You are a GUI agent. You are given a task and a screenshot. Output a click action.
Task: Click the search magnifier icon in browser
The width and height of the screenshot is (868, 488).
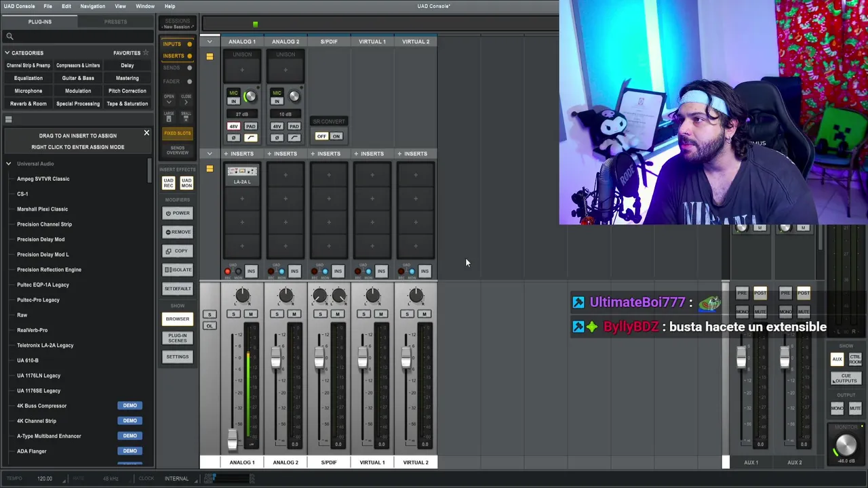tap(9, 37)
